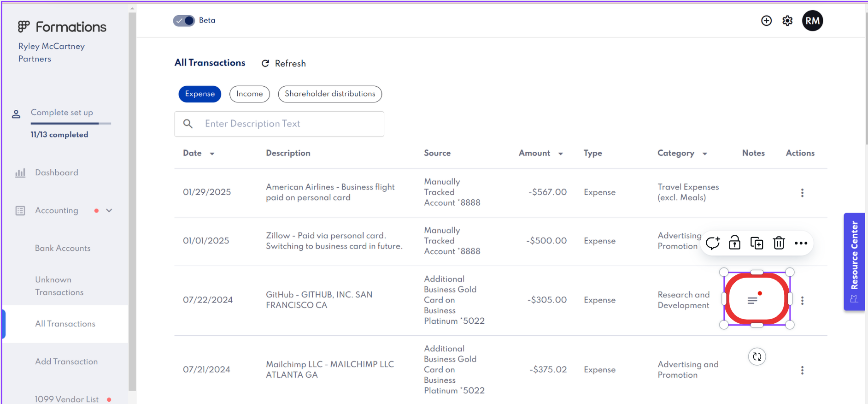Click the Type column header
868x404 pixels.
coord(593,153)
